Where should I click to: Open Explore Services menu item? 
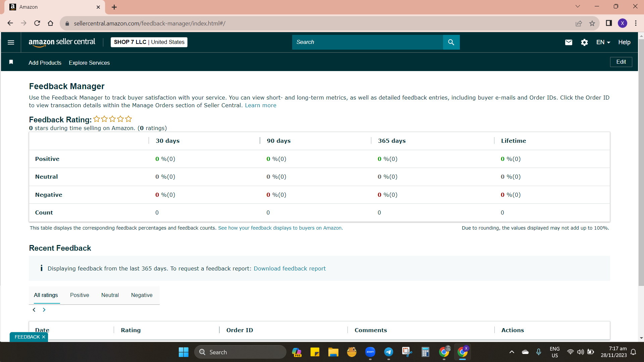(89, 63)
